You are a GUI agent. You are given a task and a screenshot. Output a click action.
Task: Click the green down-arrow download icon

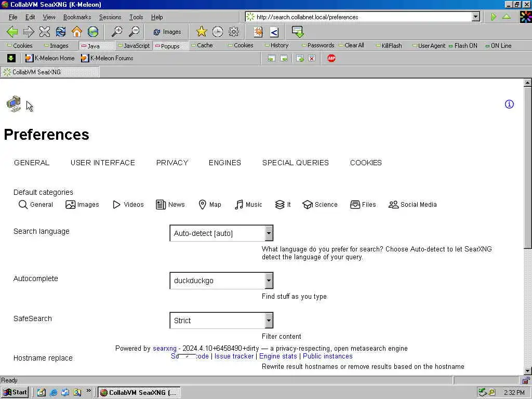(x=298, y=32)
